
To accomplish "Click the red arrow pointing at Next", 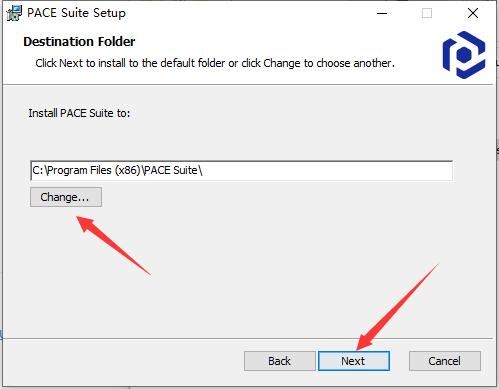I will (x=397, y=307).
